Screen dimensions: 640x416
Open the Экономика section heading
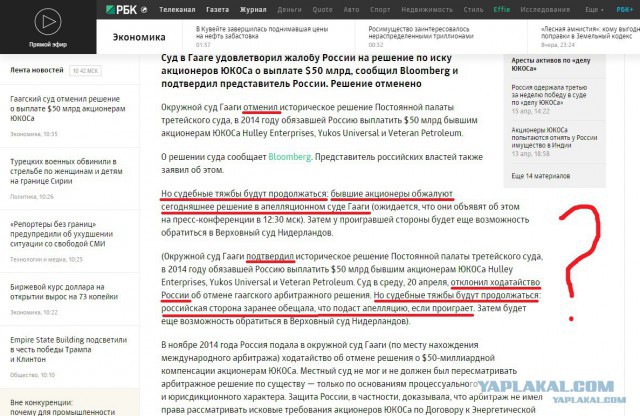coord(139,37)
